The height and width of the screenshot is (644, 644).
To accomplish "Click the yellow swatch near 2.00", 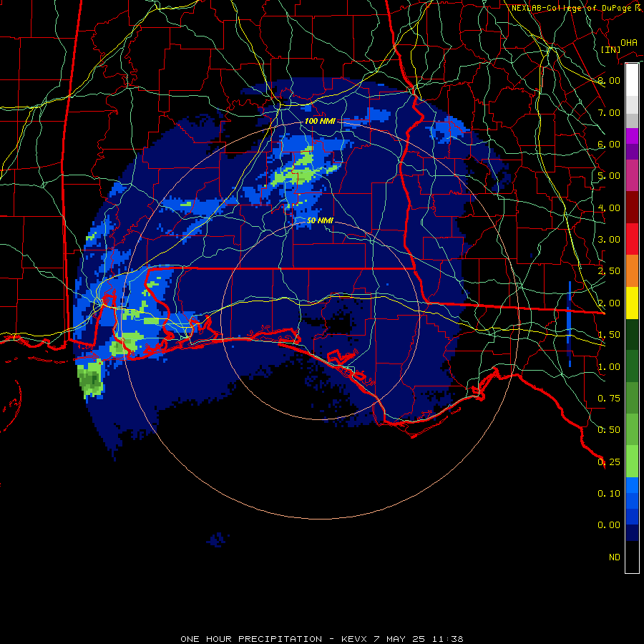I will (632, 303).
